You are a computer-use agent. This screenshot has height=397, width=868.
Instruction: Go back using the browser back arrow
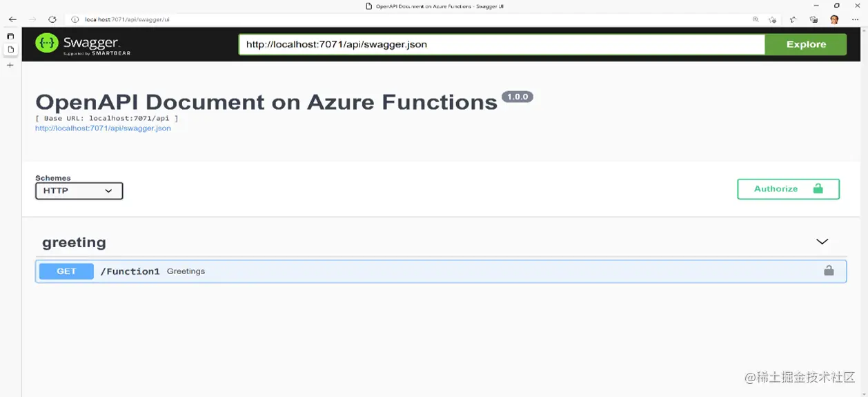(12, 19)
